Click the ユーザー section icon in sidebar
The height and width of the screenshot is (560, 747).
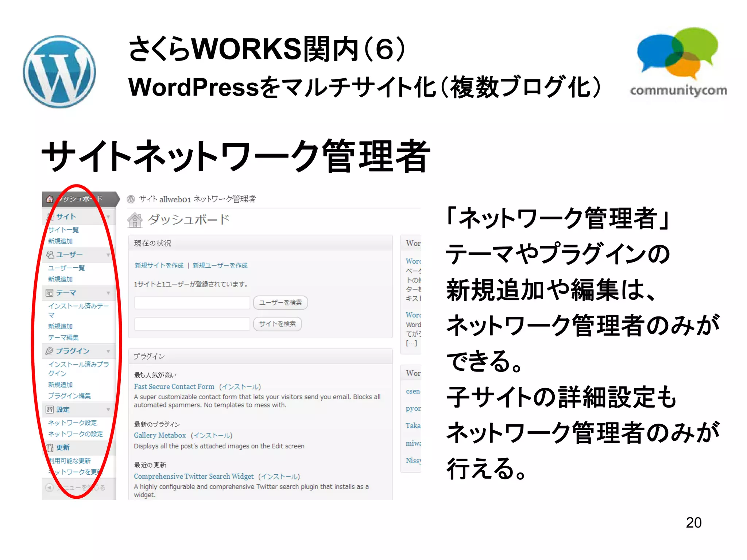click(50, 255)
